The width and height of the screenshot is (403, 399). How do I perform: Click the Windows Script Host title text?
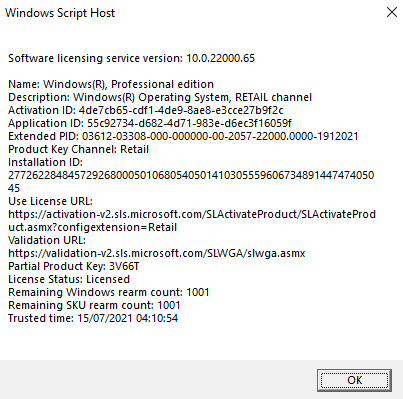pos(60,13)
